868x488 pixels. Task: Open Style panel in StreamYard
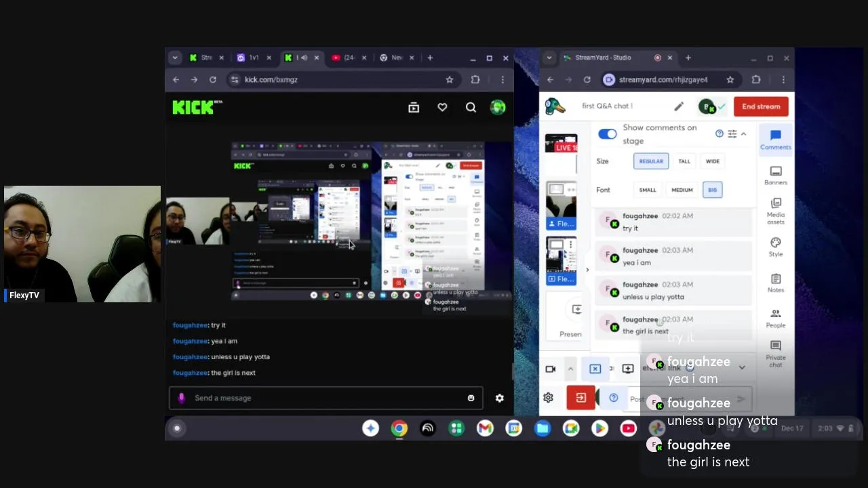[x=776, y=247]
